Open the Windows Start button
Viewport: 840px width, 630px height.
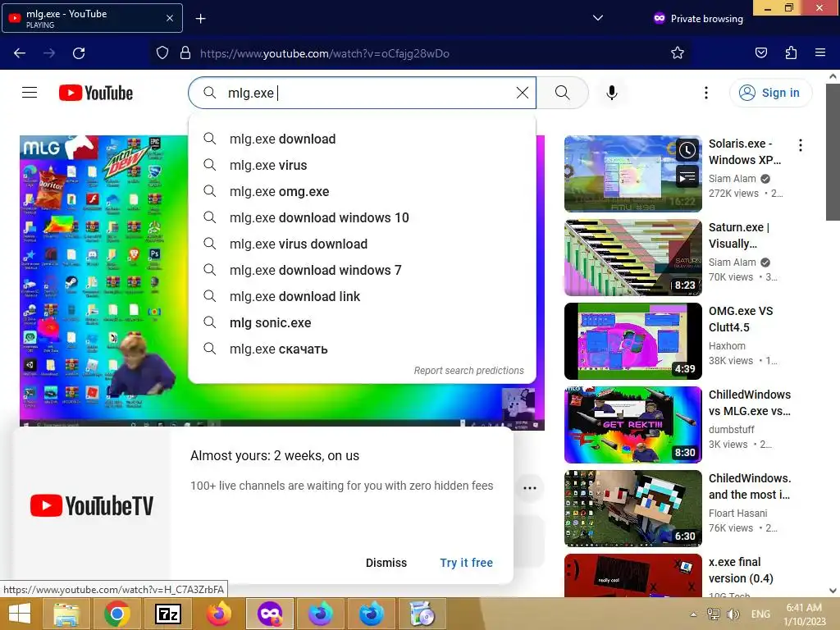(x=20, y=614)
